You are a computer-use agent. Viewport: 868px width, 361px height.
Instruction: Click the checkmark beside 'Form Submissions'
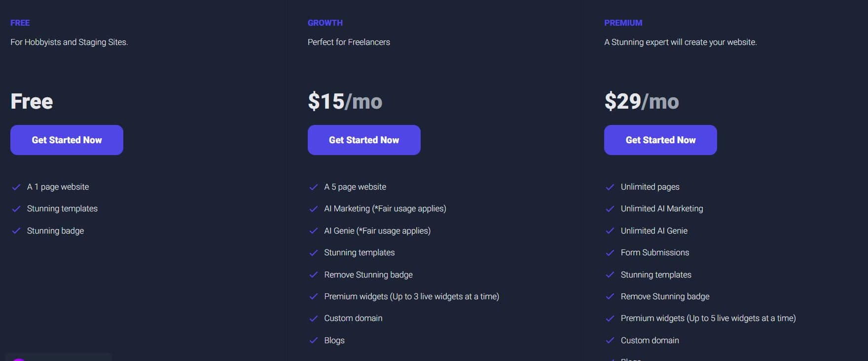click(x=610, y=252)
